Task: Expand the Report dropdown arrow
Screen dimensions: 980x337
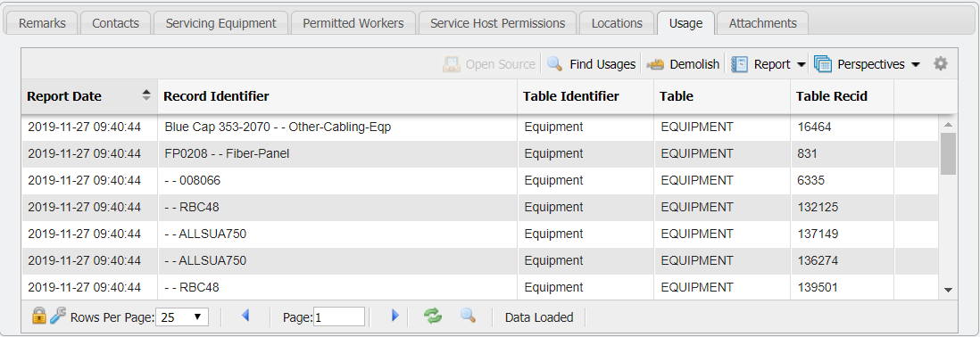Action: [801, 64]
